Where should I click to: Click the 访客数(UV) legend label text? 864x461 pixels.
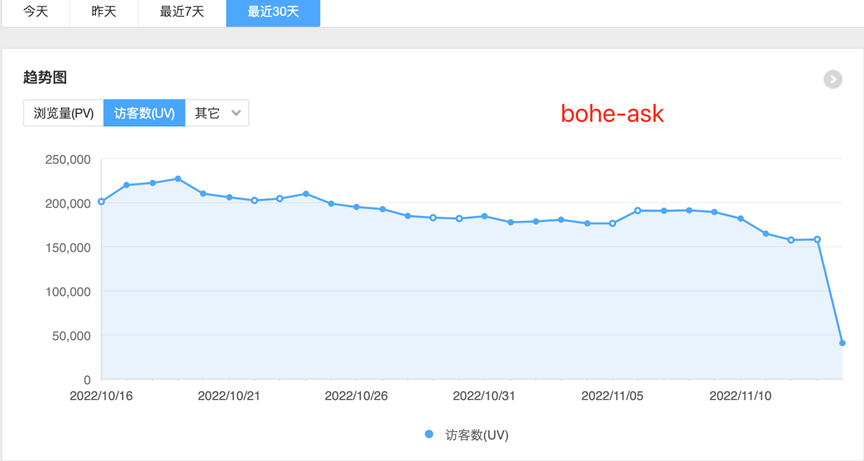tap(477, 435)
